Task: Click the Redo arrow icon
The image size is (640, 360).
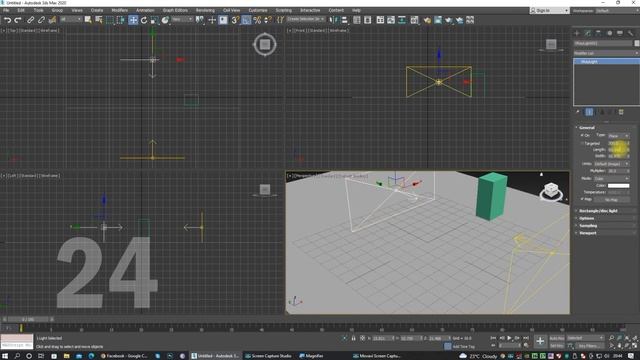Action: (18, 20)
